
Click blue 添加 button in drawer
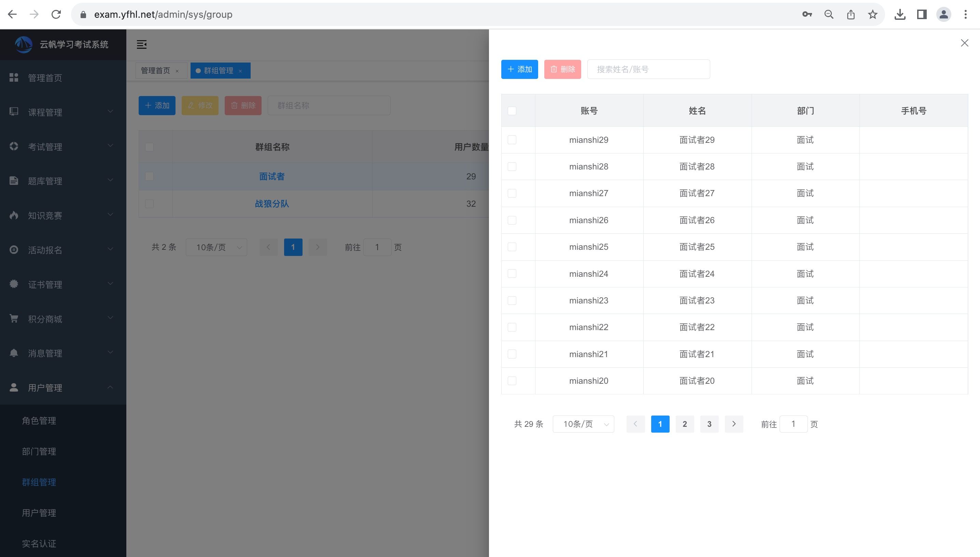(x=519, y=69)
